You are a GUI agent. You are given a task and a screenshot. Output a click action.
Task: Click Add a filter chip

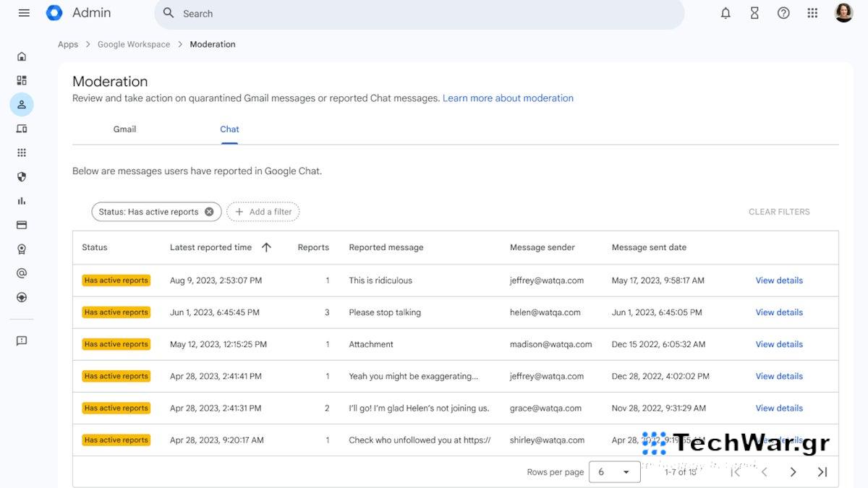click(x=263, y=212)
